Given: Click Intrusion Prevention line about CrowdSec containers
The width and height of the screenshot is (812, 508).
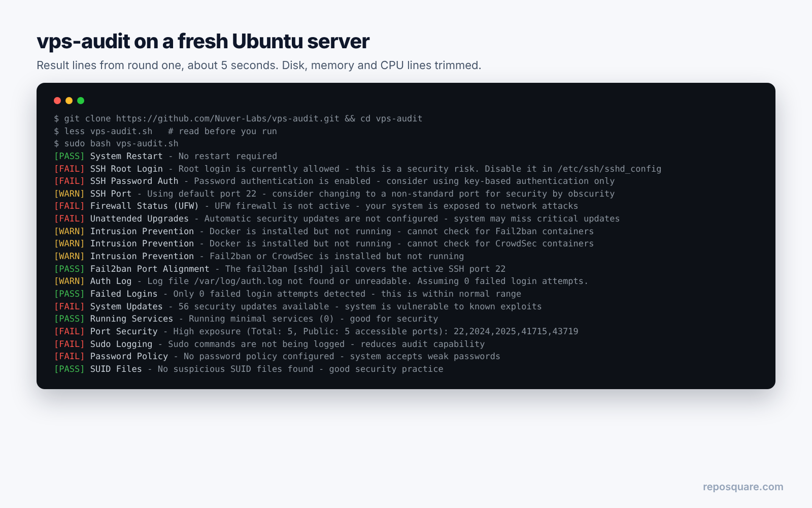Looking at the screenshot, I should click(324, 243).
